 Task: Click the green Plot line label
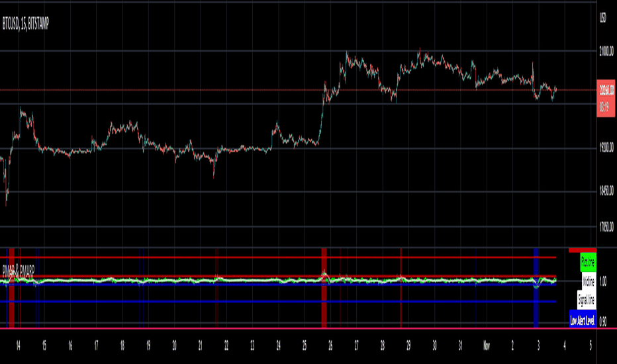point(588,262)
